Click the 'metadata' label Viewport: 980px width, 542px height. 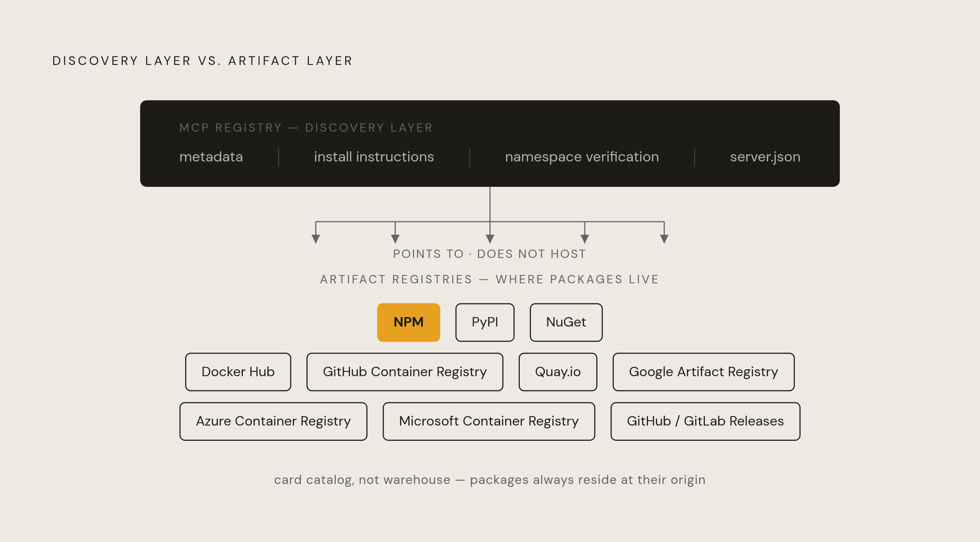click(x=211, y=157)
